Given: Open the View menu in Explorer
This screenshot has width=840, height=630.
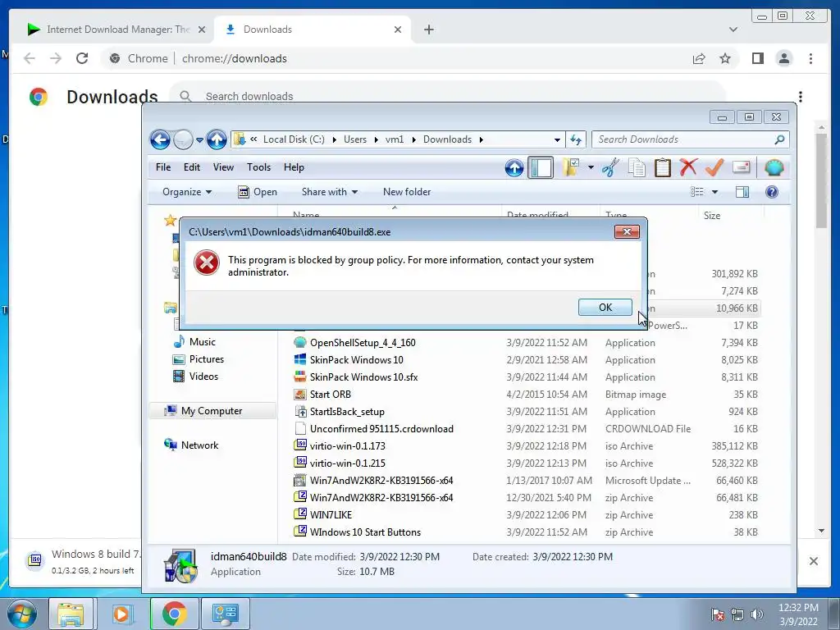Looking at the screenshot, I should [223, 167].
